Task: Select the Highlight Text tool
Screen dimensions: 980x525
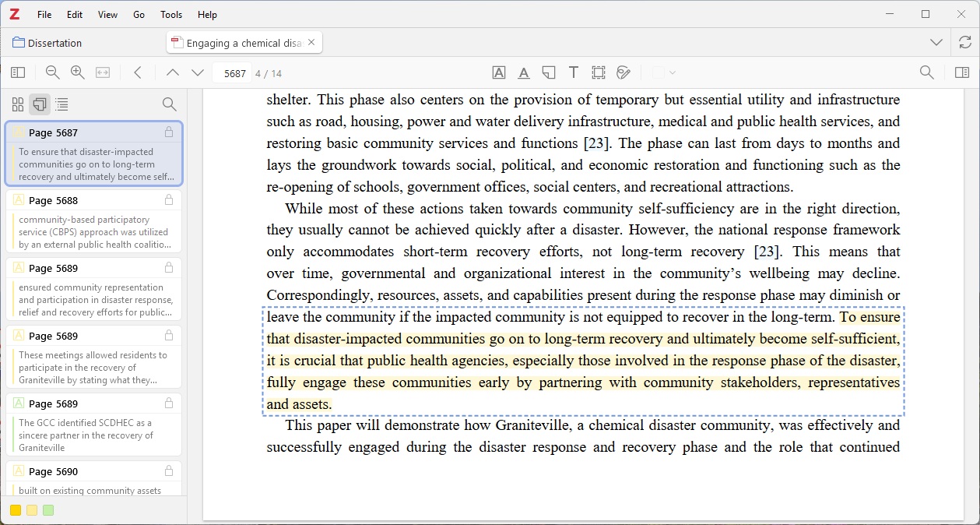Action: tap(499, 72)
